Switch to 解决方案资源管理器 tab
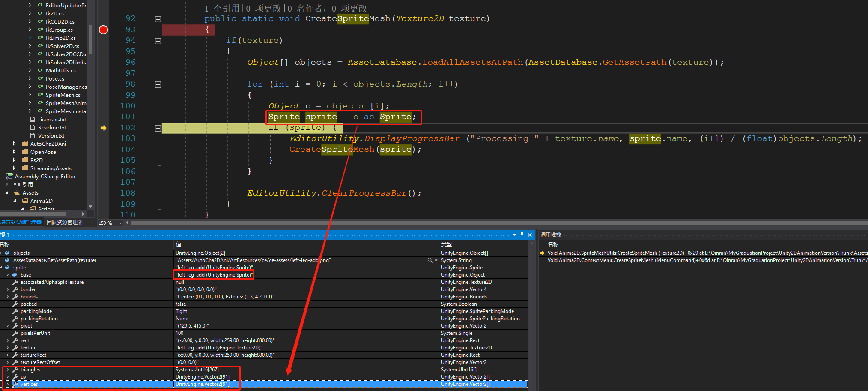Viewport: 868px width, 391px height. (21, 222)
